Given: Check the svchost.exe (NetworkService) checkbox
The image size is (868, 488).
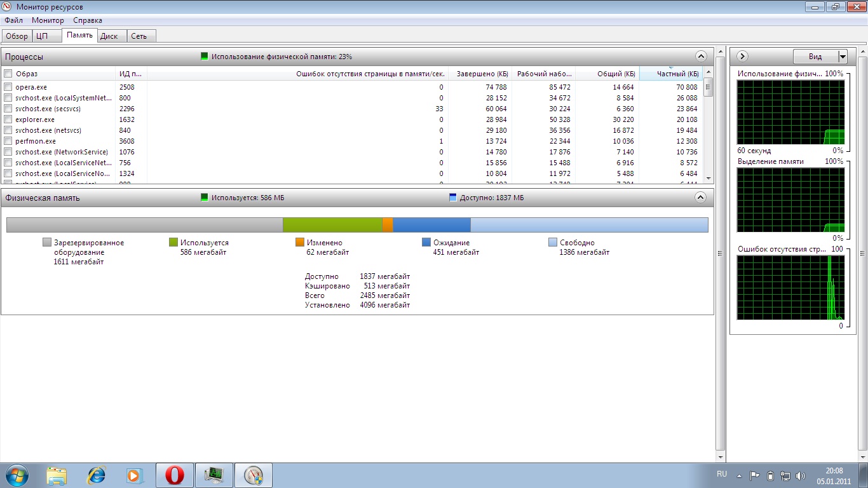Looking at the screenshot, I should (8, 152).
